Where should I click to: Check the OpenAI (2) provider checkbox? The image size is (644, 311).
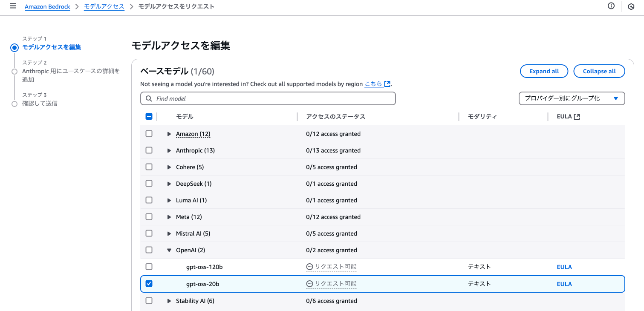tap(149, 250)
